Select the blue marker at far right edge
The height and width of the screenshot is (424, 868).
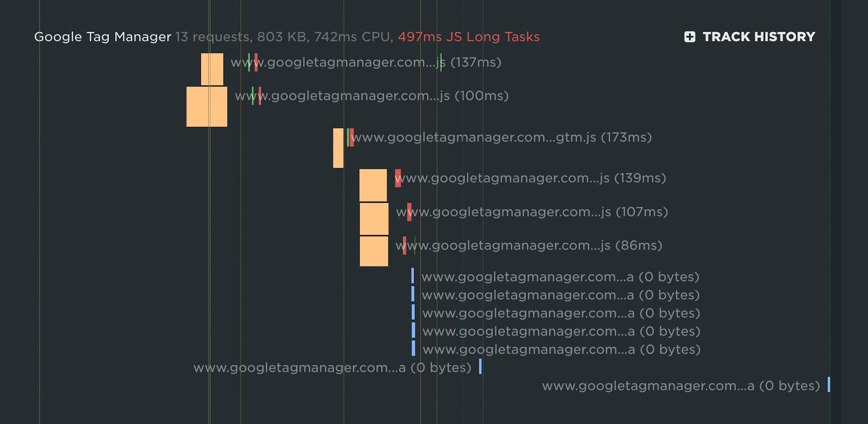tap(829, 384)
